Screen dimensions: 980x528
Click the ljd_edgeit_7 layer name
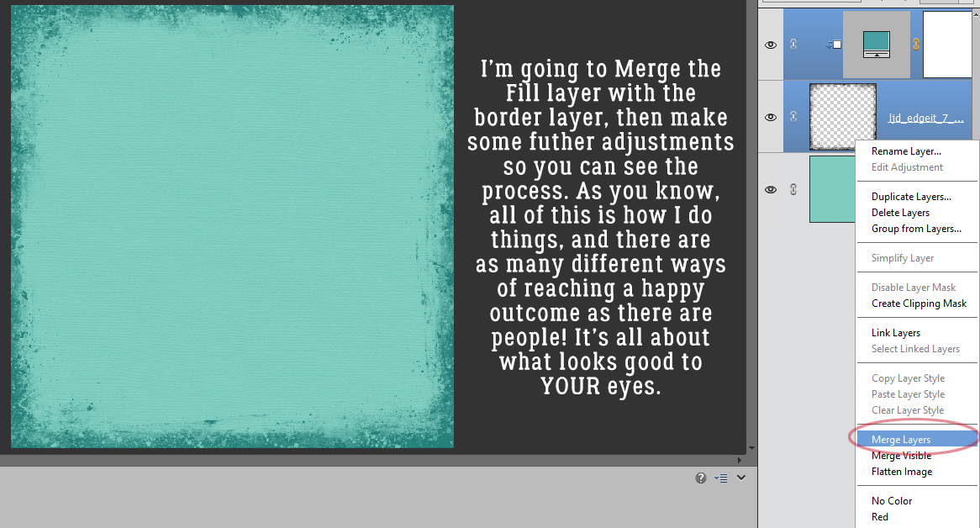click(x=925, y=118)
